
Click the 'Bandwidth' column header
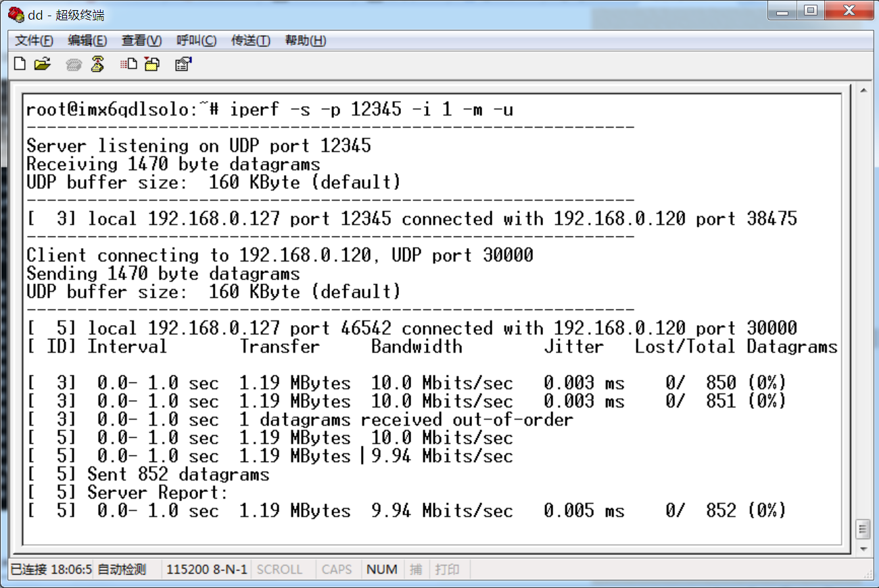point(417,347)
